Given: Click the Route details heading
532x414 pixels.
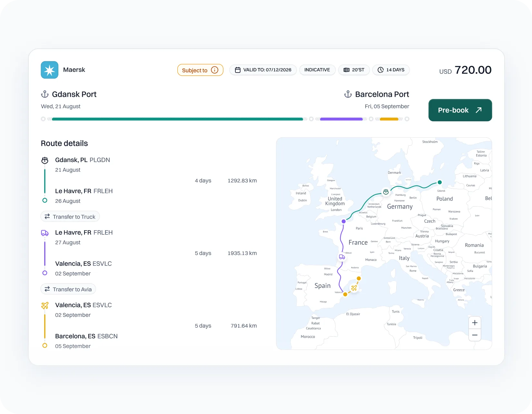Looking at the screenshot, I should 64,143.
